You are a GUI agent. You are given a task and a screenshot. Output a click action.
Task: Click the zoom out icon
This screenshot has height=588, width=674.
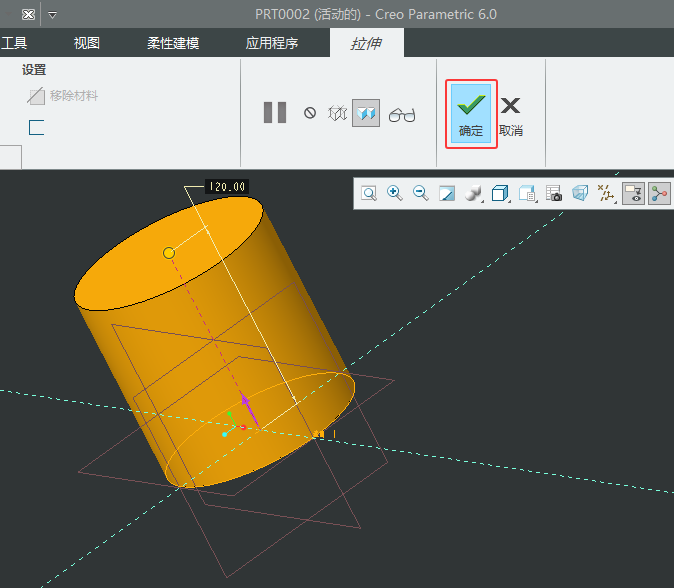421,194
